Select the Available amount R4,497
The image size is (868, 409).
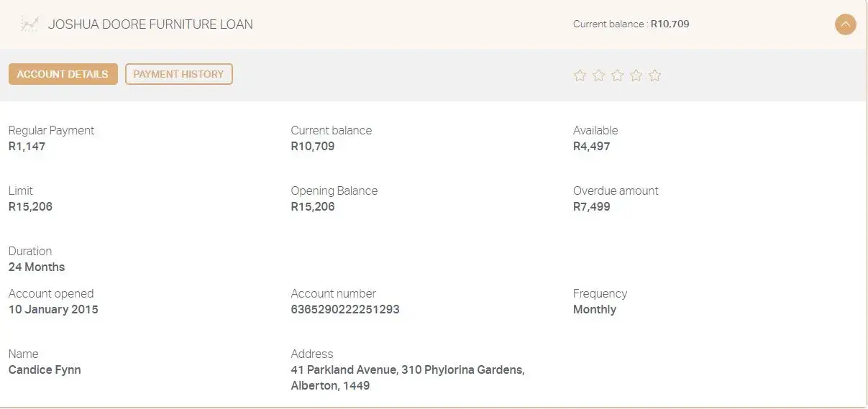pos(591,147)
